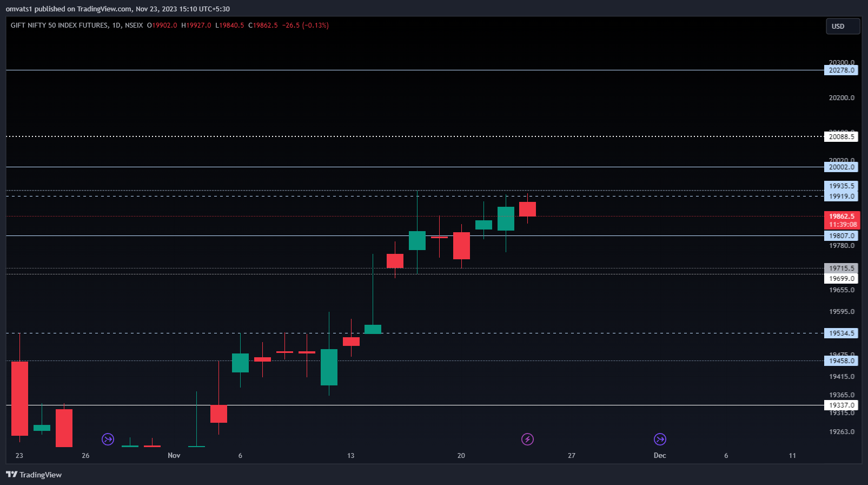The image size is (868, 485).
Task: Click the lightning event icon near Nov 23
Action: pyautogui.click(x=527, y=439)
